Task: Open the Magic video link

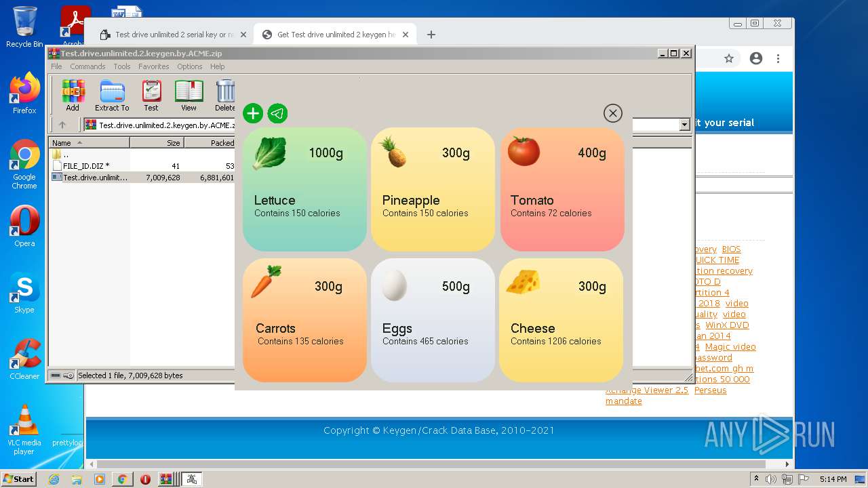Action: coord(730,347)
